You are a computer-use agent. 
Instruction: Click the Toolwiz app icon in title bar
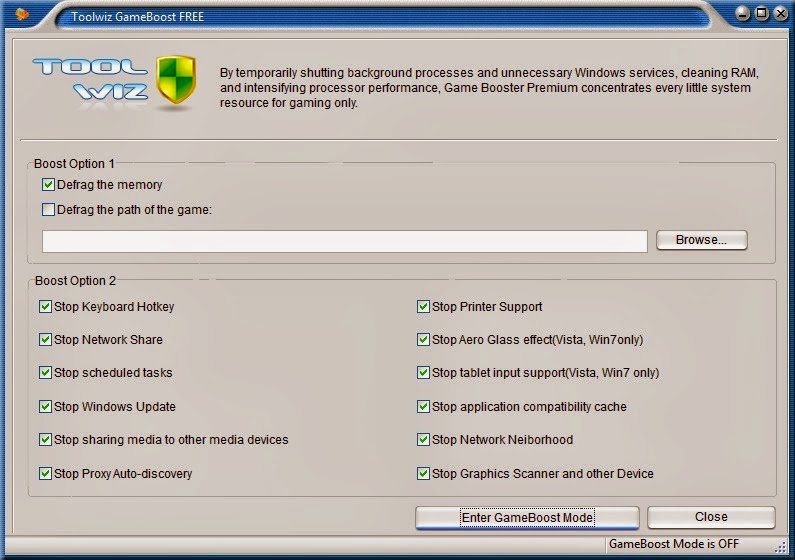tap(23, 14)
